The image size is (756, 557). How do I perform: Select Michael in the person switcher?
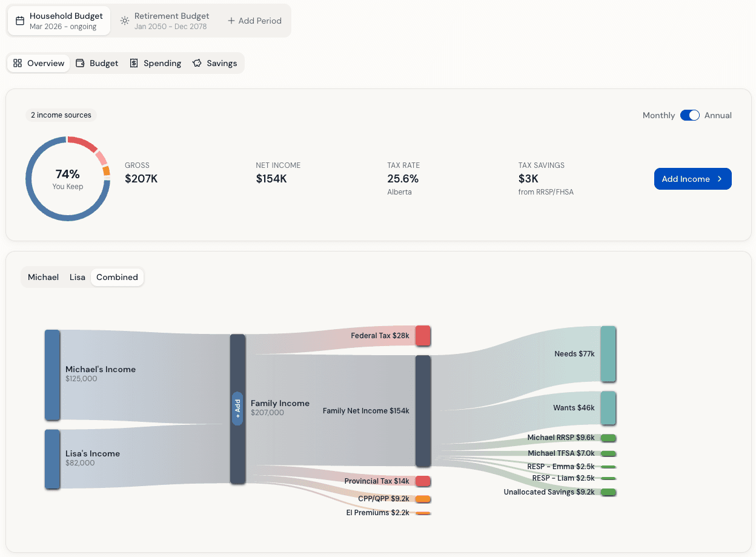point(43,277)
